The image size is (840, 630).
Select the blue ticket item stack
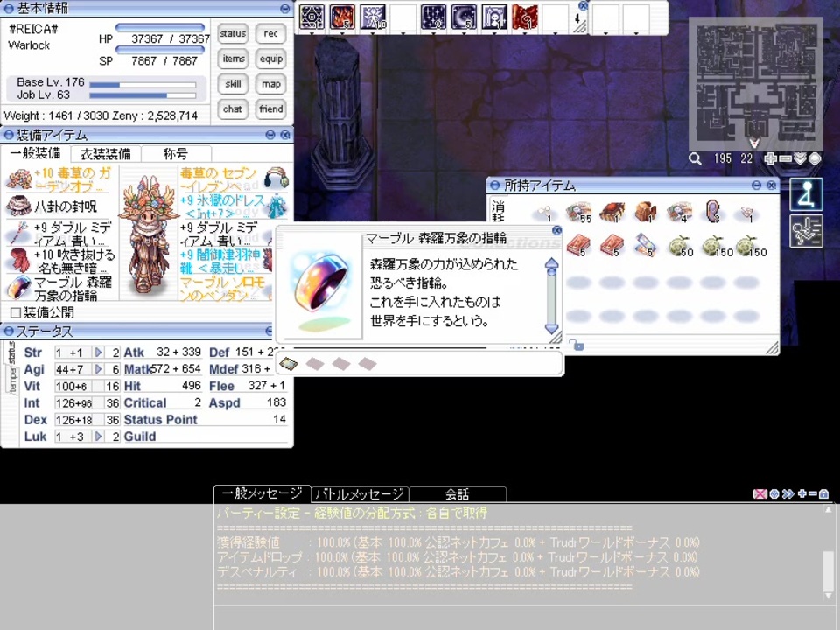[x=645, y=245]
